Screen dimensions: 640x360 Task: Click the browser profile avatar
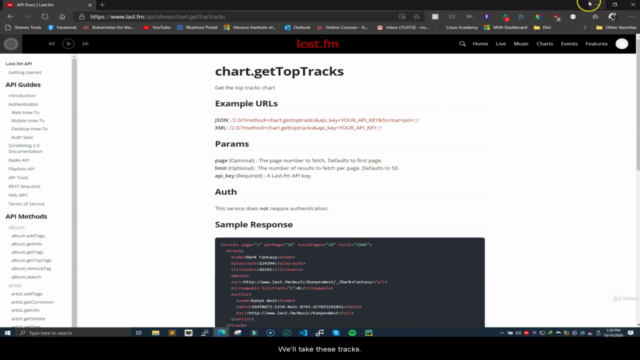(613, 17)
